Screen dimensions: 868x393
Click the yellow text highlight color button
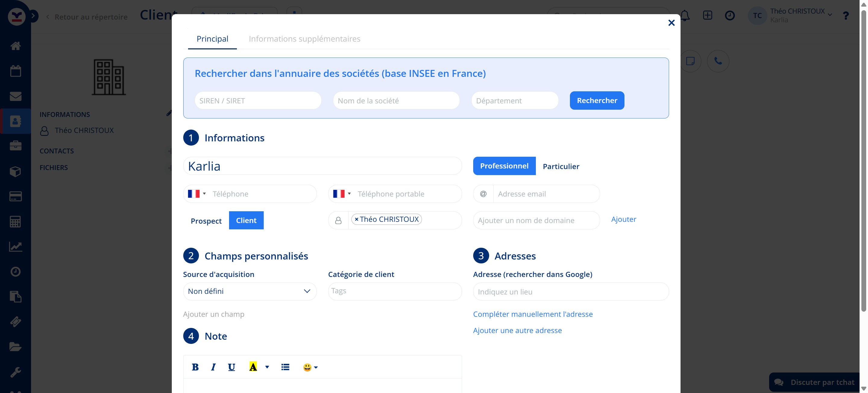[253, 367]
